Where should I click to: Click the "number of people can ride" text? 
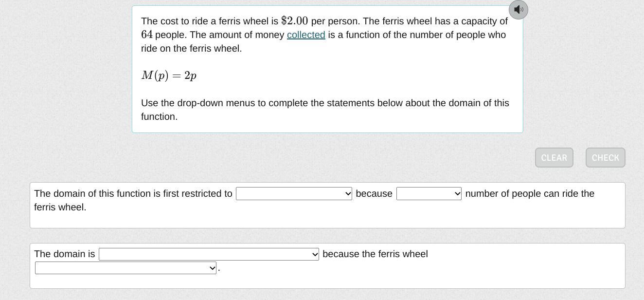pyautogui.click(x=529, y=194)
